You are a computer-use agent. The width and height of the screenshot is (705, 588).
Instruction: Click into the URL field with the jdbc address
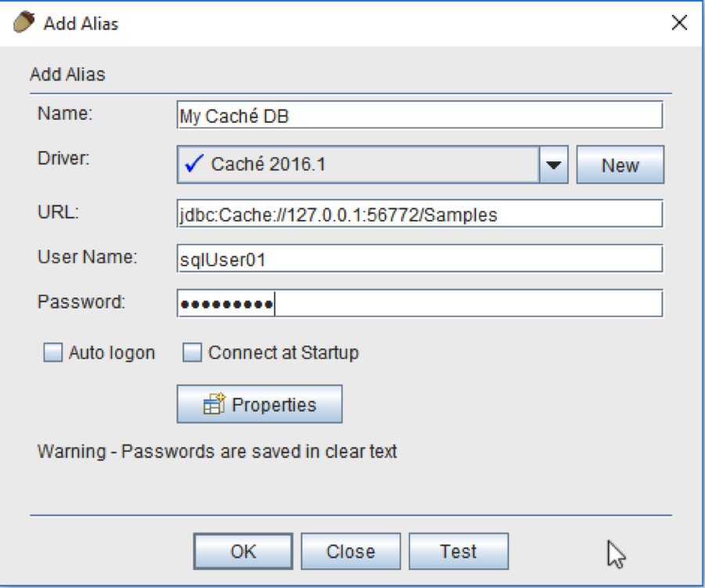pos(420,215)
